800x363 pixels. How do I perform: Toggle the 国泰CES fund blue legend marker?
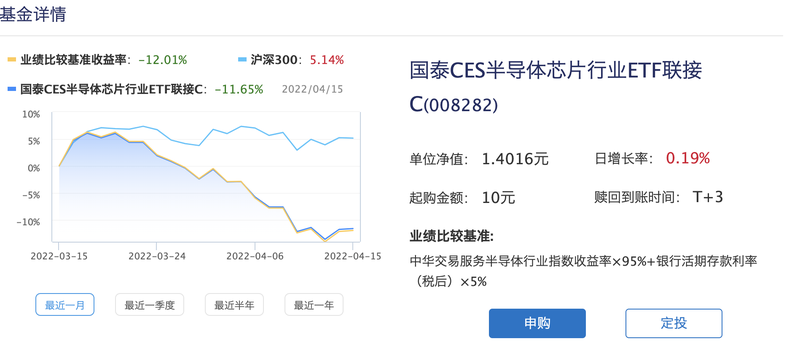coord(12,90)
